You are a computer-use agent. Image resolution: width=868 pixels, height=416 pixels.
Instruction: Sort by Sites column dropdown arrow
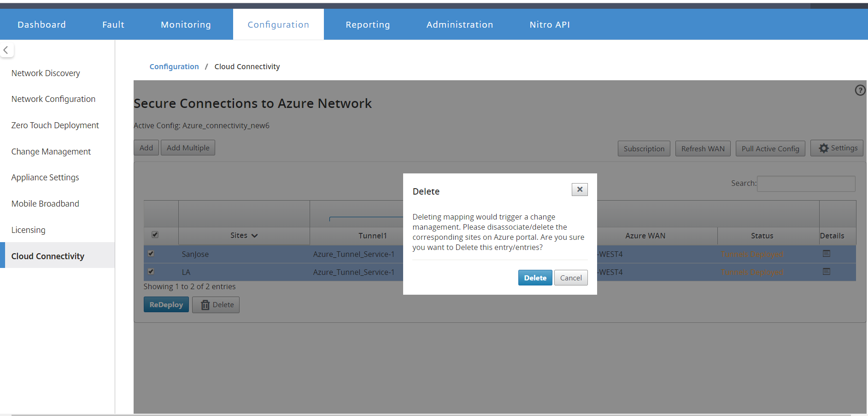click(x=254, y=236)
